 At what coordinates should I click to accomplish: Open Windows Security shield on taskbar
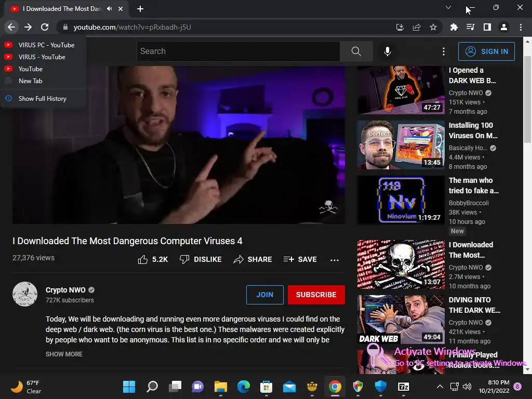pos(381,387)
